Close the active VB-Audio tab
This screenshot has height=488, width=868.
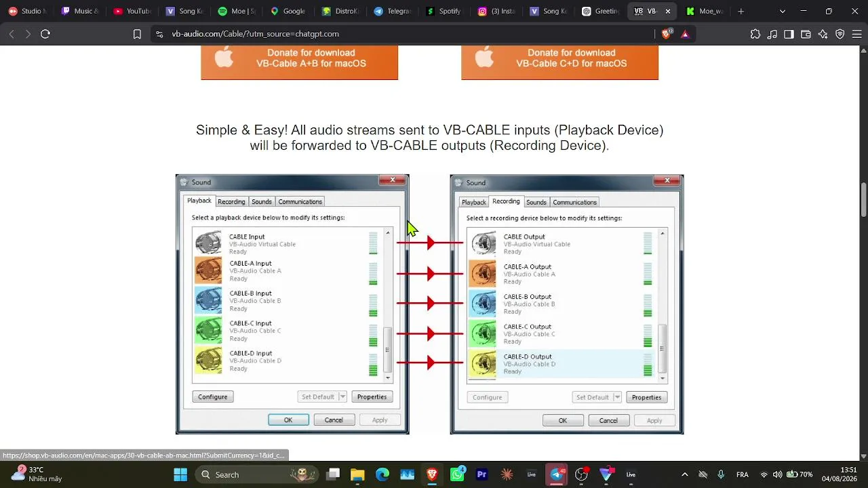click(668, 11)
